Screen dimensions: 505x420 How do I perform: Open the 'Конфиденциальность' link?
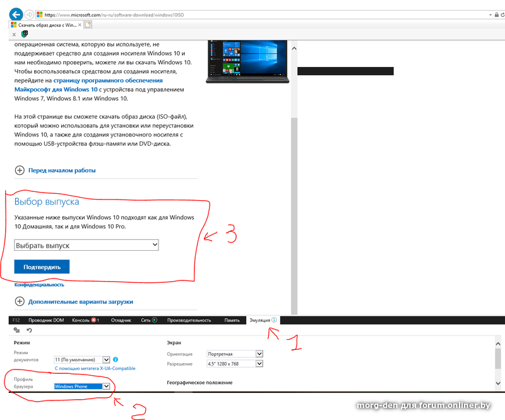39,285
